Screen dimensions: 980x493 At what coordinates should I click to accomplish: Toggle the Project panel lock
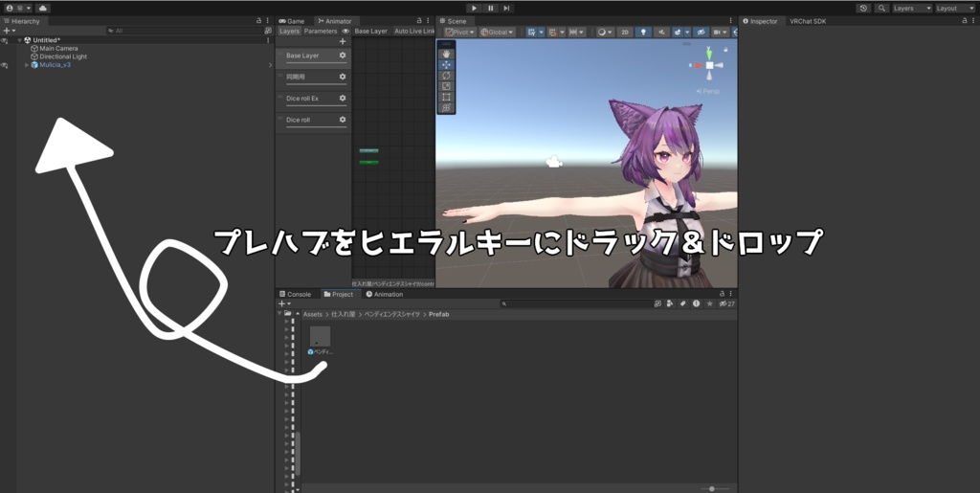[722, 294]
